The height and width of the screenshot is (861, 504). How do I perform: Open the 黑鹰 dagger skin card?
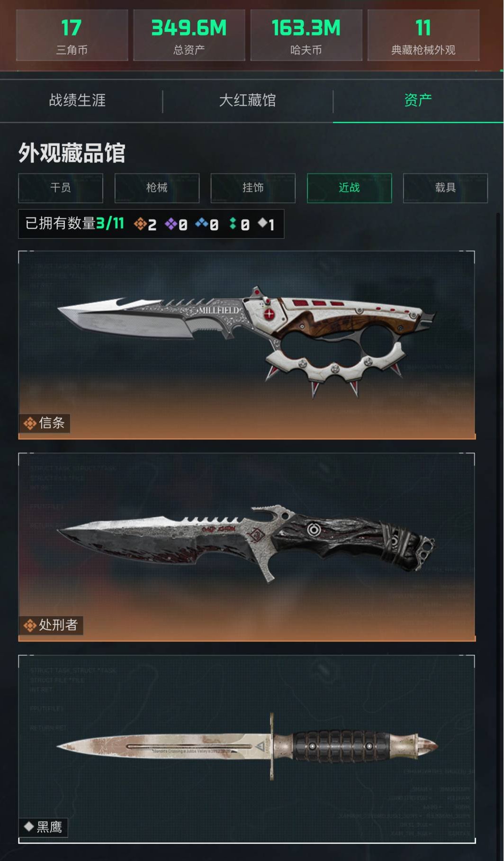[x=247, y=749]
